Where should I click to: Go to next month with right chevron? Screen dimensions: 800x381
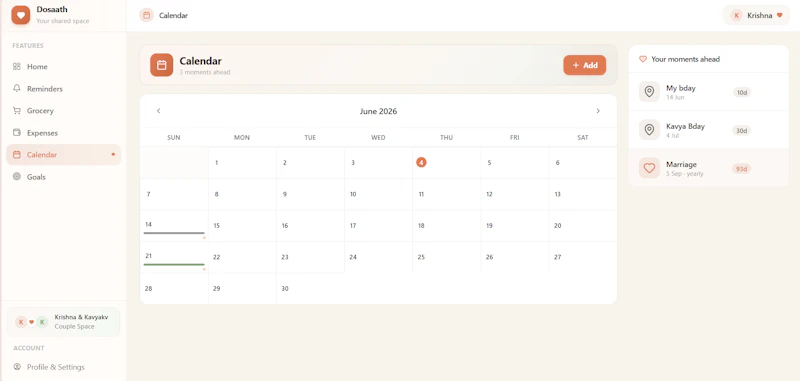598,111
